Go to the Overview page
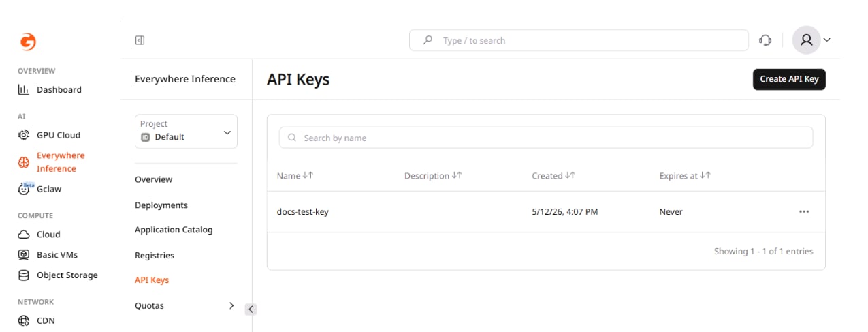Screen dimensions: 868x332 coord(153,179)
